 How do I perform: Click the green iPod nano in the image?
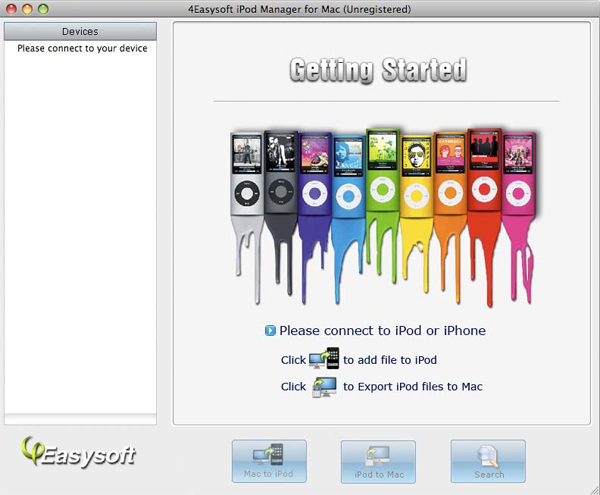coord(383,171)
